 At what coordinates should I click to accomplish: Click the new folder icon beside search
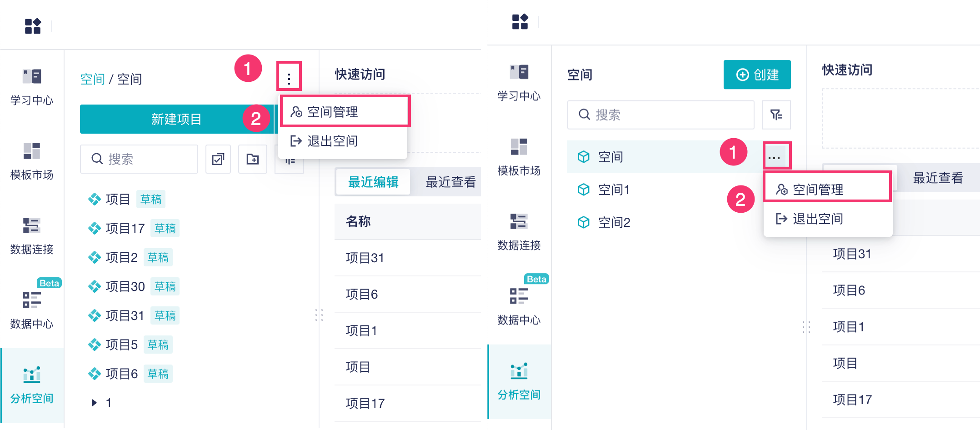pos(253,159)
